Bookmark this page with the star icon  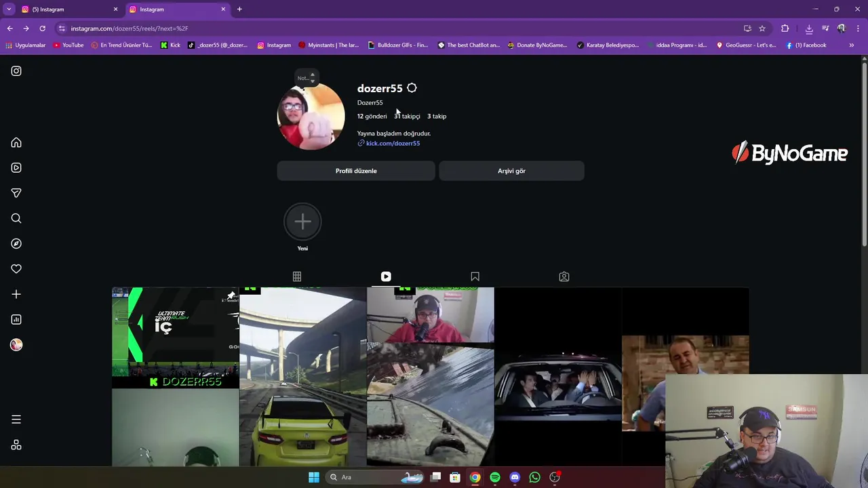coord(762,28)
